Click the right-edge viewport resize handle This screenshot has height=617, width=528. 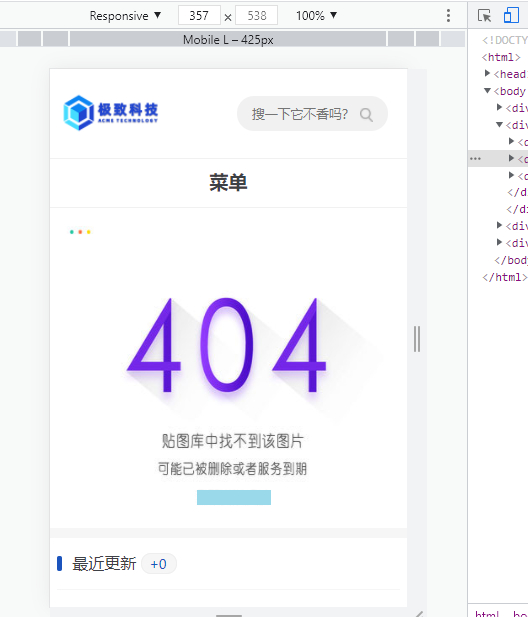coord(417,339)
